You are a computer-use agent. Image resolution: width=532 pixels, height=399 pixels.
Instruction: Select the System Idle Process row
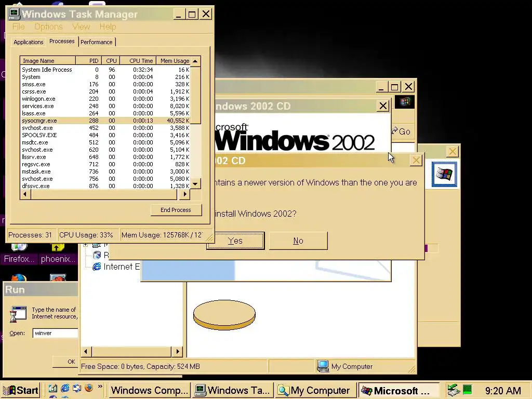[x=105, y=70]
